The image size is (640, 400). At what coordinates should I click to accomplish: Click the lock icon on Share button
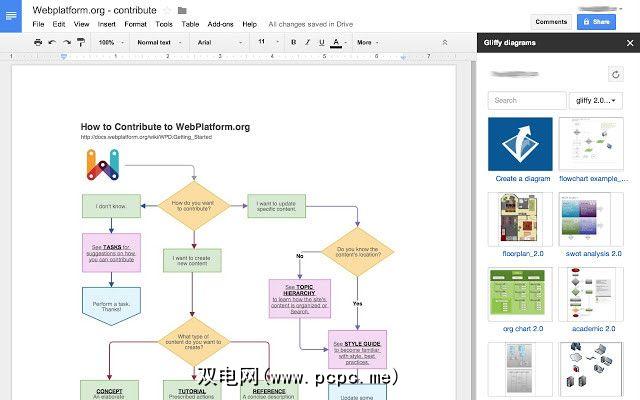point(586,22)
